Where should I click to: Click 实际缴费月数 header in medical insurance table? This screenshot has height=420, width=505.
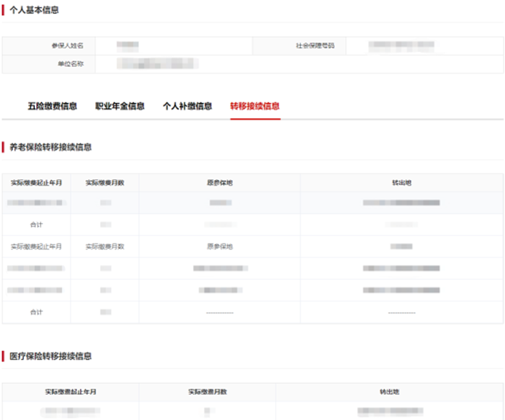207,392
